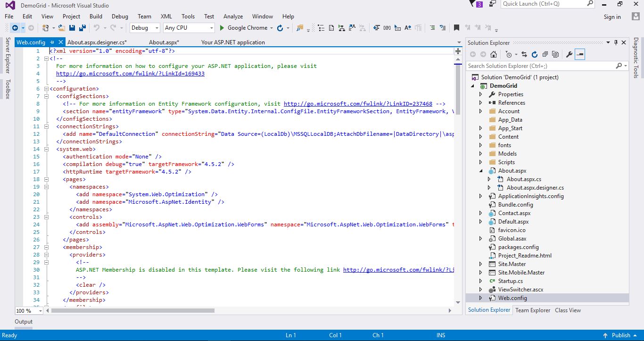Open Properties wrench icon in Solution Explorer
This screenshot has height=341, width=644.
pos(569,54)
